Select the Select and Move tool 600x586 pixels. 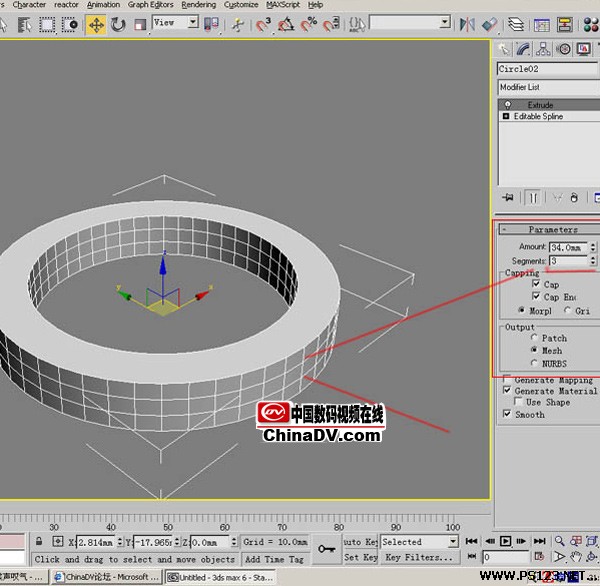[x=96, y=25]
